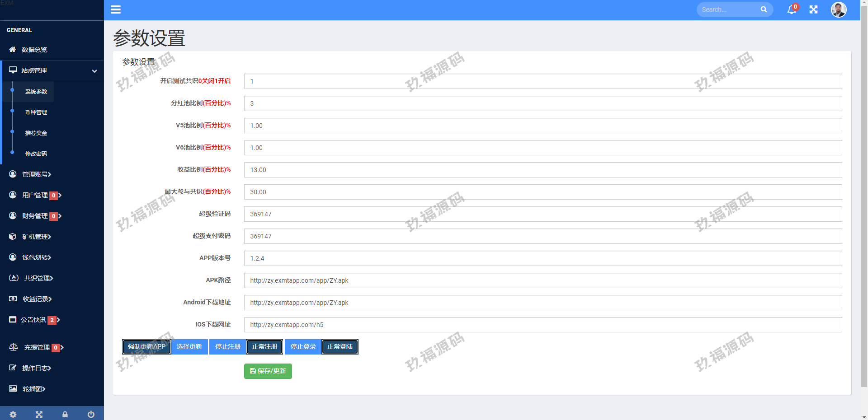Viewport: 868px width, 420px height.
Task: Open the notifications bell icon
Action: [791, 9]
